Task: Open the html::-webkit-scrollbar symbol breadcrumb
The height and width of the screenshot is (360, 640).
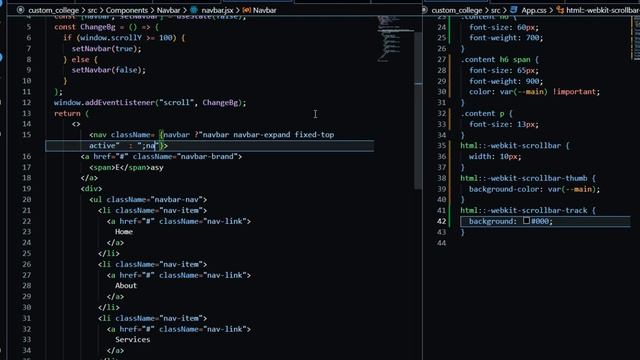Action: point(603,10)
